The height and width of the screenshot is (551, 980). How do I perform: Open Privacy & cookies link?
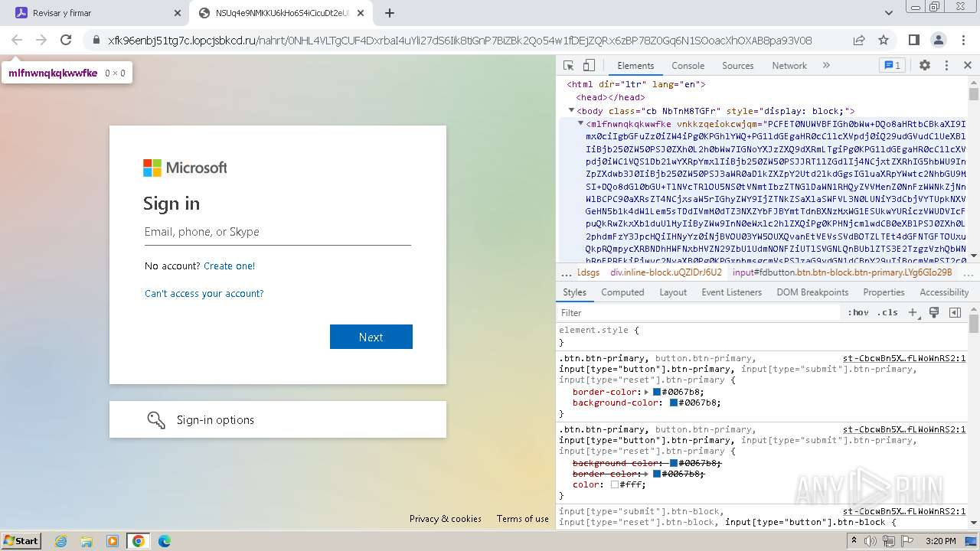point(446,518)
